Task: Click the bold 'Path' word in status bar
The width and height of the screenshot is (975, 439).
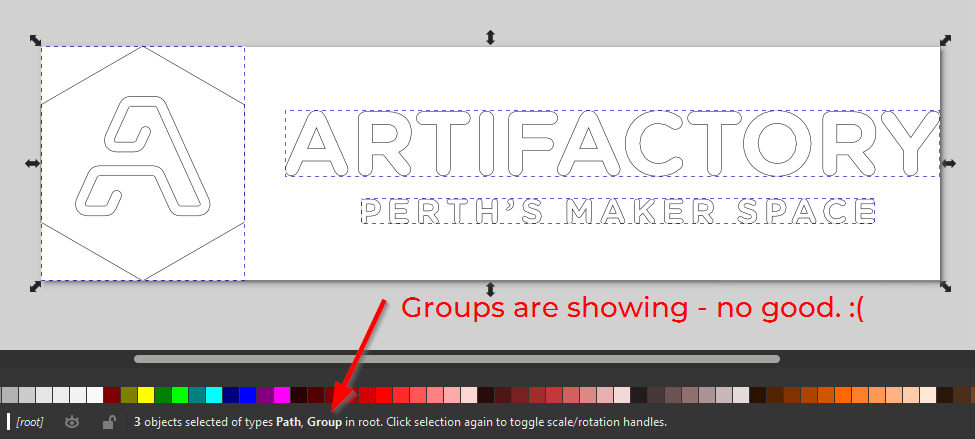Action: pos(289,422)
